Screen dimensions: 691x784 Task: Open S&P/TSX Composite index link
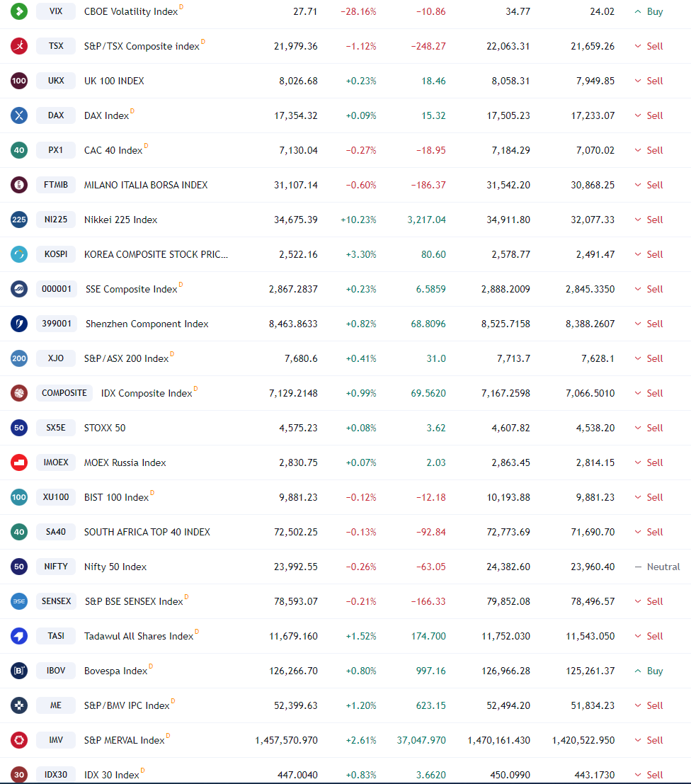pyautogui.click(x=142, y=46)
